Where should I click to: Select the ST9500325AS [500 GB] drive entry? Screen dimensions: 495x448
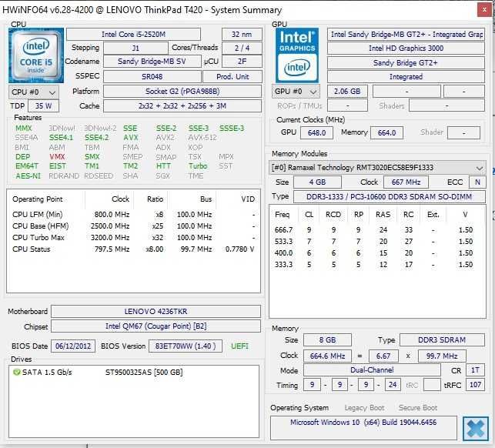pyautogui.click(x=144, y=373)
